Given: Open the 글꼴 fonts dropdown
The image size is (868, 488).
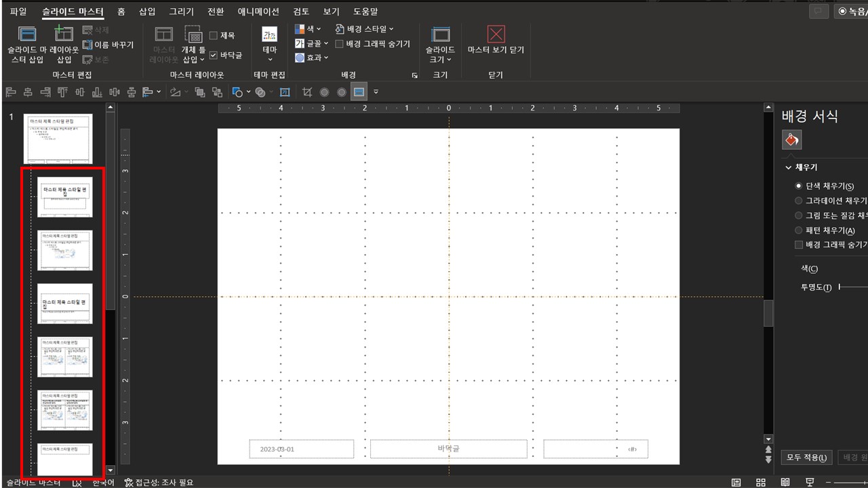Looking at the screenshot, I should pyautogui.click(x=311, y=43).
